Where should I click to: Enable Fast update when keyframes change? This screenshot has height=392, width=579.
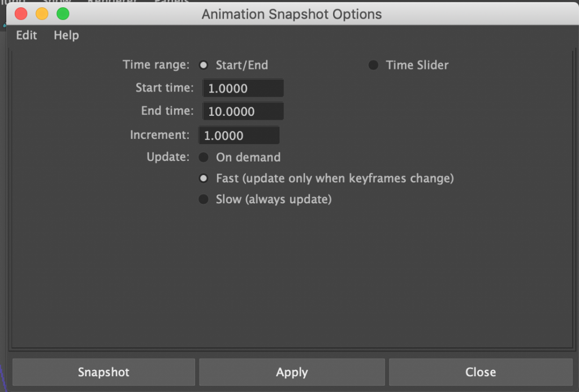click(x=203, y=178)
